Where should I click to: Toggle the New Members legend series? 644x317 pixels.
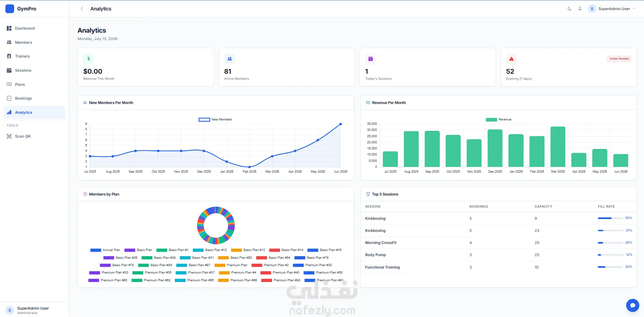coord(215,119)
